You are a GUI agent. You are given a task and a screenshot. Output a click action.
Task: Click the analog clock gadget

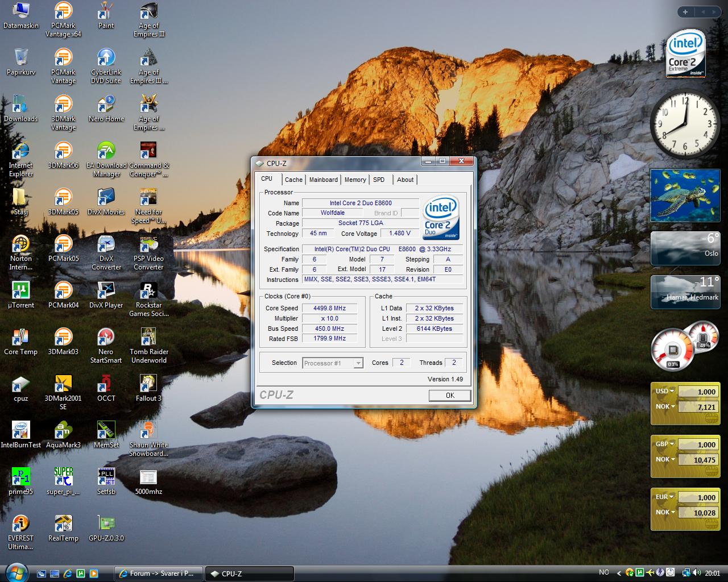685,124
